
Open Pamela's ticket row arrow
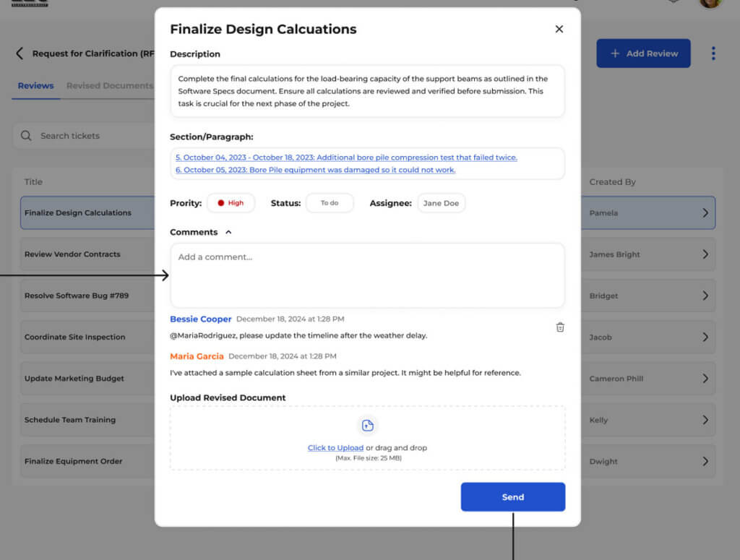tap(705, 213)
